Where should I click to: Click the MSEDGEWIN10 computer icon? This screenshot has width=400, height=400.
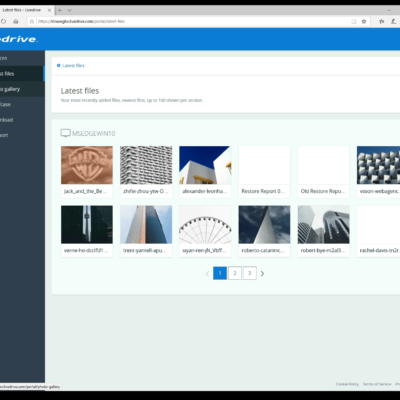(x=65, y=133)
